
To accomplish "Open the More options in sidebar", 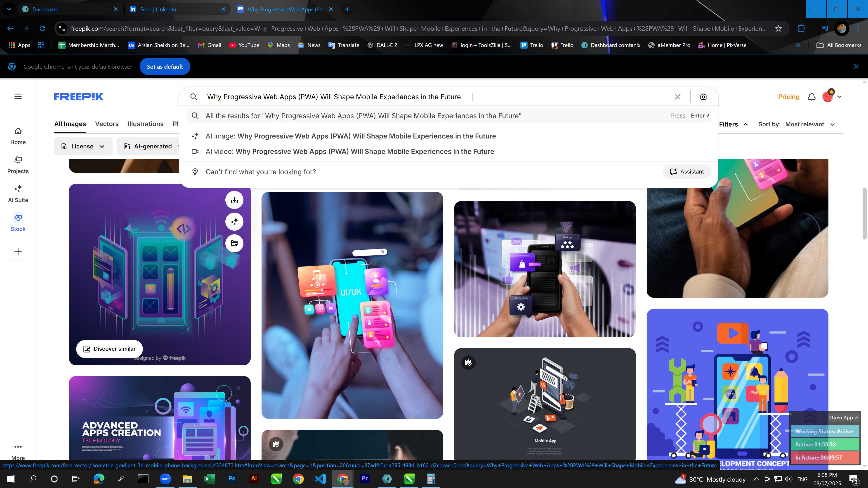I will (18, 451).
